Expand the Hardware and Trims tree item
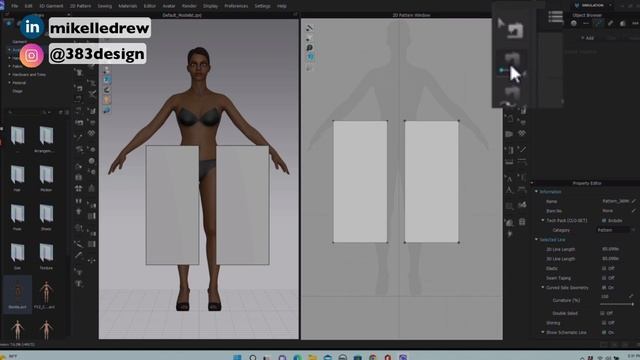The height and width of the screenshot is (360, 640). click(x=9, y=75)
